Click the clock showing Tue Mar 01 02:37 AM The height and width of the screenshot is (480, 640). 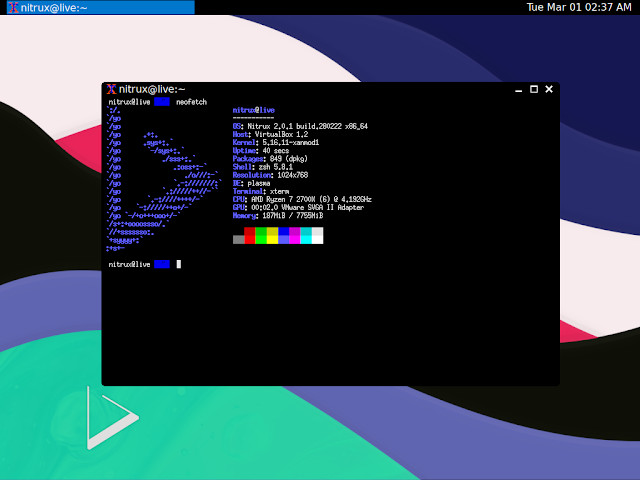[578, 7]
